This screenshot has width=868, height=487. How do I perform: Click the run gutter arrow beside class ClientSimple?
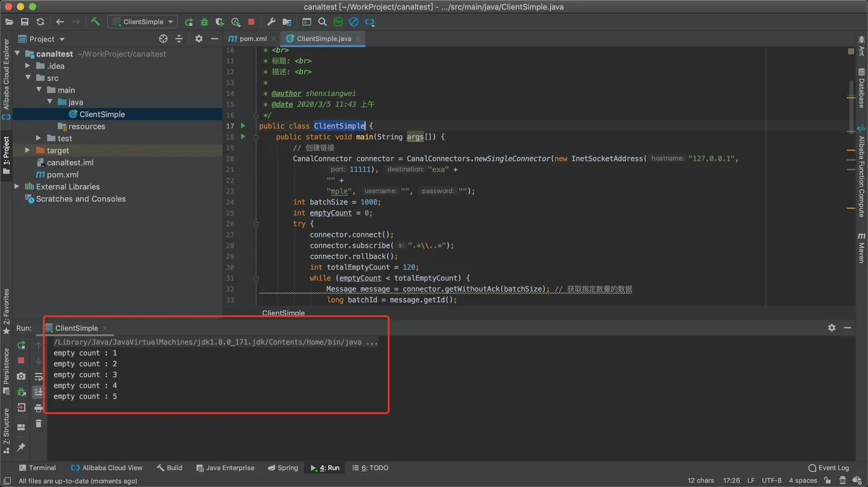click(243, 126)
